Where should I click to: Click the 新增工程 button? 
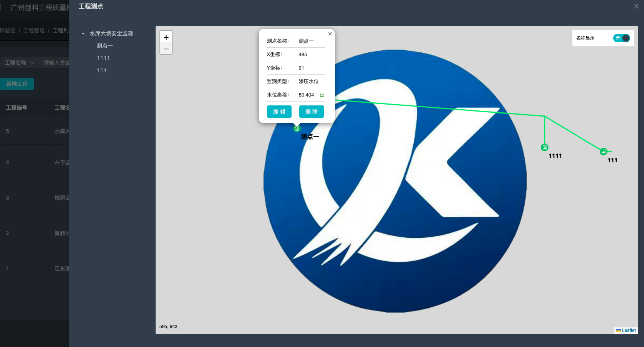[x=17, y=84]
